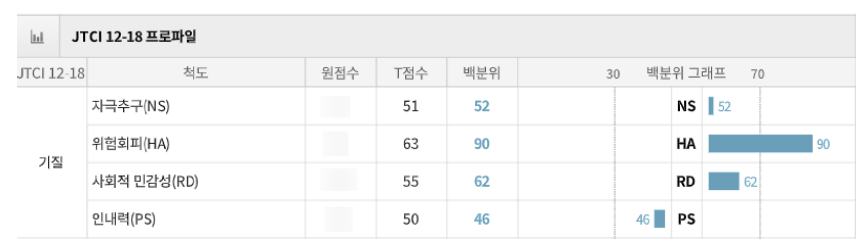Screen dimensions: 868x251
Task: Click the JTCI 12-18 프로파일 title
Action: point(134,37)
